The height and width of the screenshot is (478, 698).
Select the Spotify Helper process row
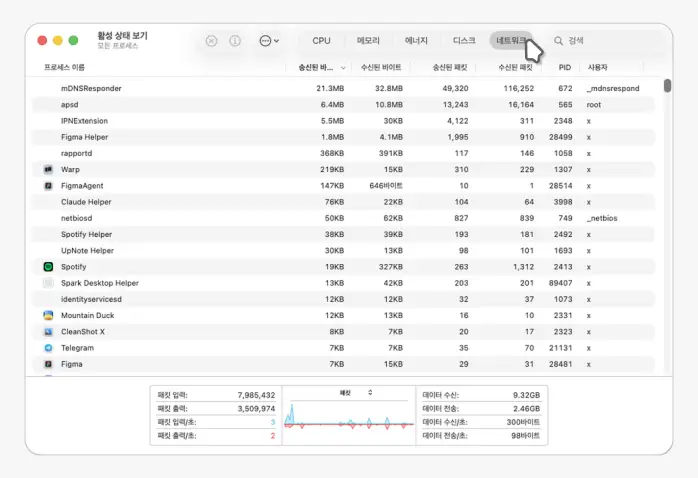(343, 235)
